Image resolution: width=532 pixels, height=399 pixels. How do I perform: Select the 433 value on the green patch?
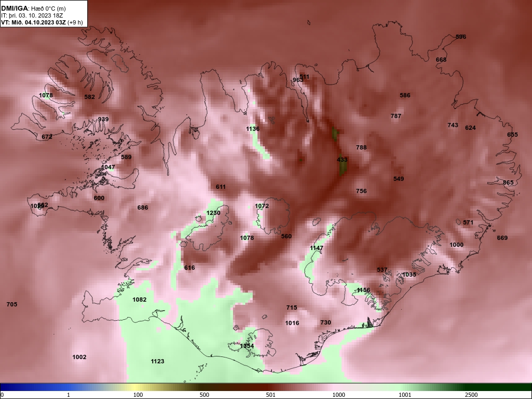342,160
